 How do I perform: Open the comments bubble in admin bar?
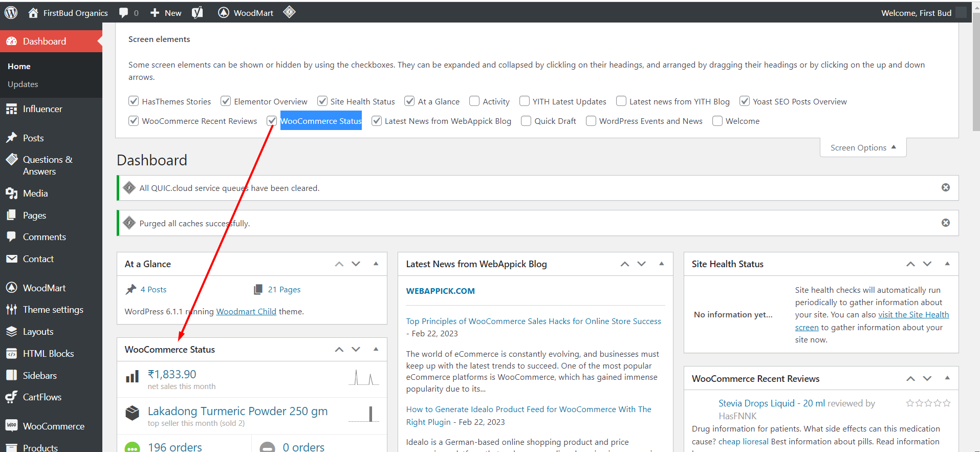(124, 13)
